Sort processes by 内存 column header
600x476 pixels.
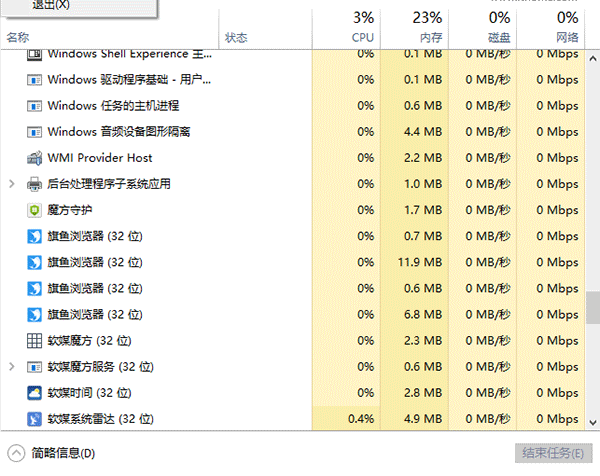414,28
